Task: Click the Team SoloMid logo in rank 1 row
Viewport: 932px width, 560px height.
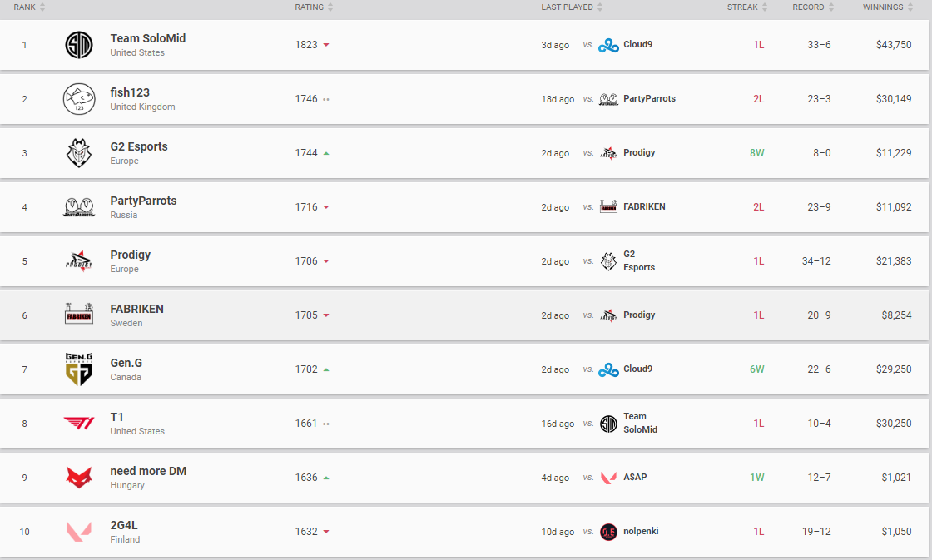Action: point(79,45)
